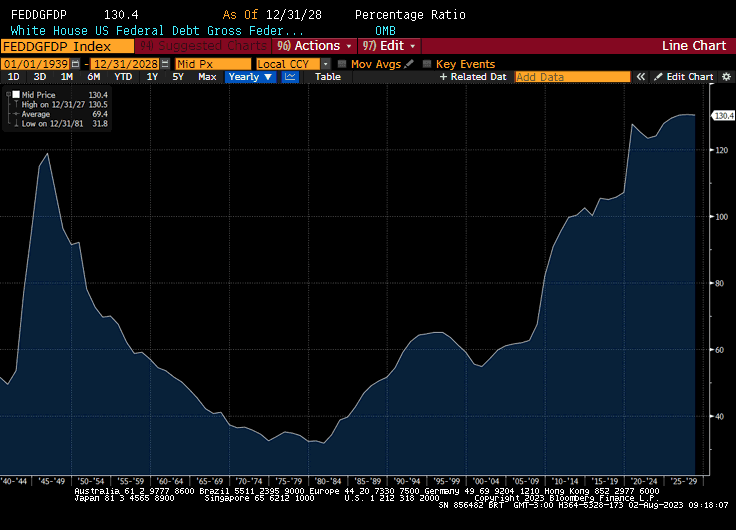Select the 3D time range

40,77
